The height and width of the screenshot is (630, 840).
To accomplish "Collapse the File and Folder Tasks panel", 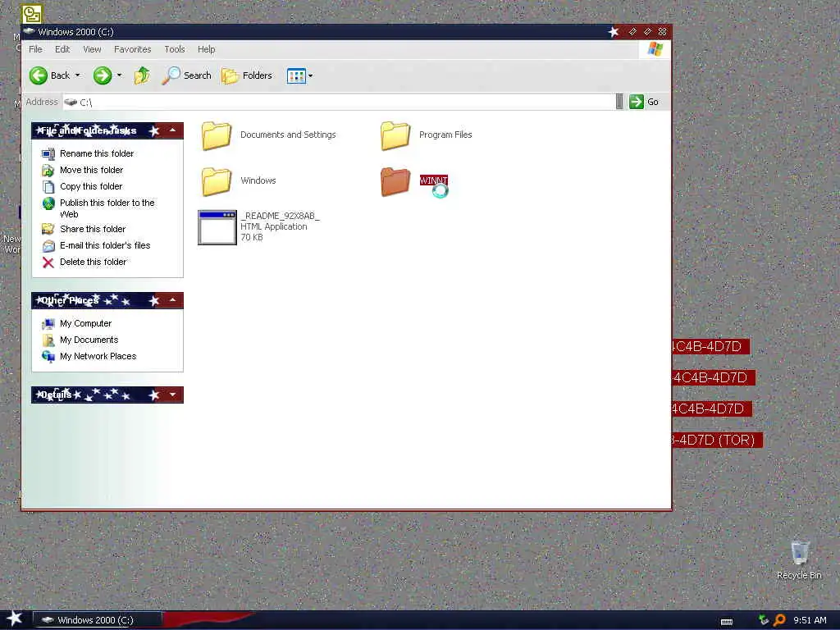I will point(172,130).
